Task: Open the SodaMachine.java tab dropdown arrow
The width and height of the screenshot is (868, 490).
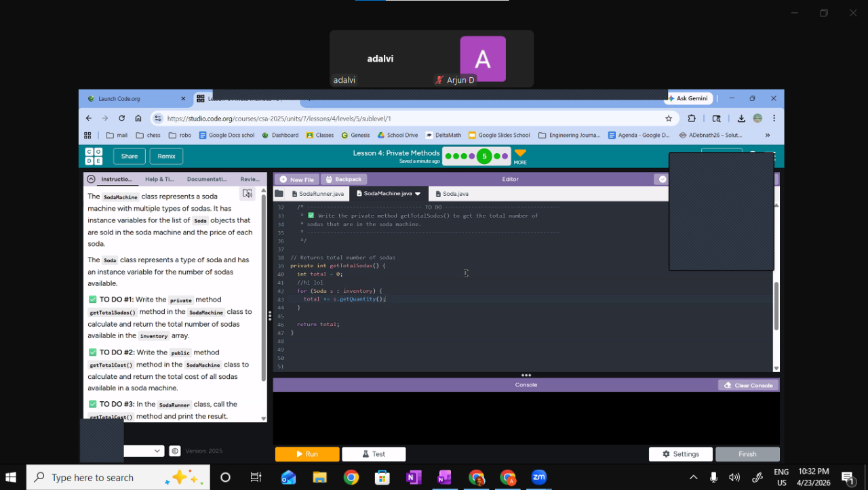Action: pos(418,194)
